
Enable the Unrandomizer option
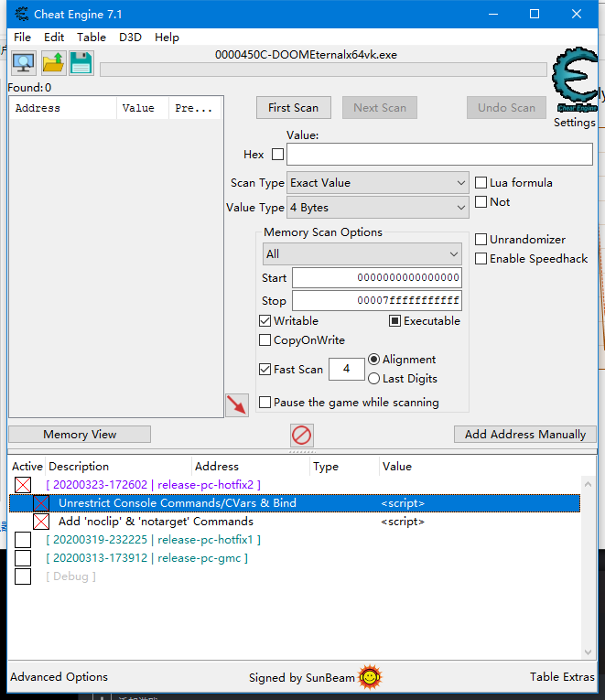481,240
